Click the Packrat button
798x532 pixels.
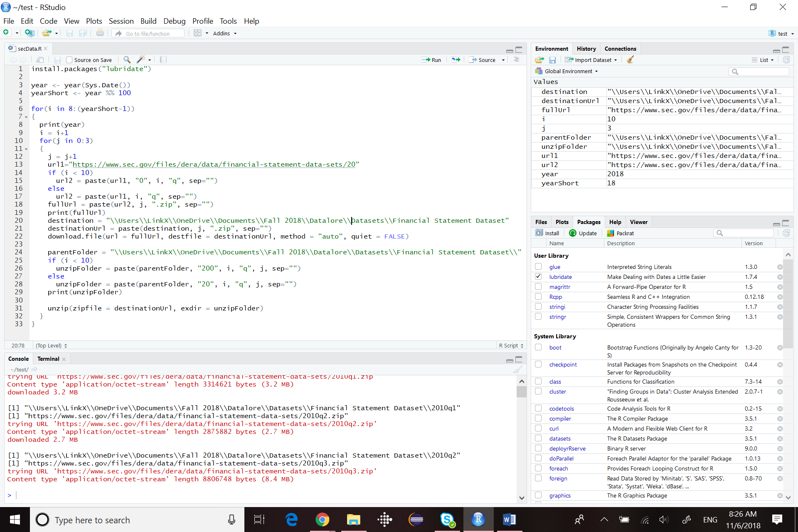(621, 233)
